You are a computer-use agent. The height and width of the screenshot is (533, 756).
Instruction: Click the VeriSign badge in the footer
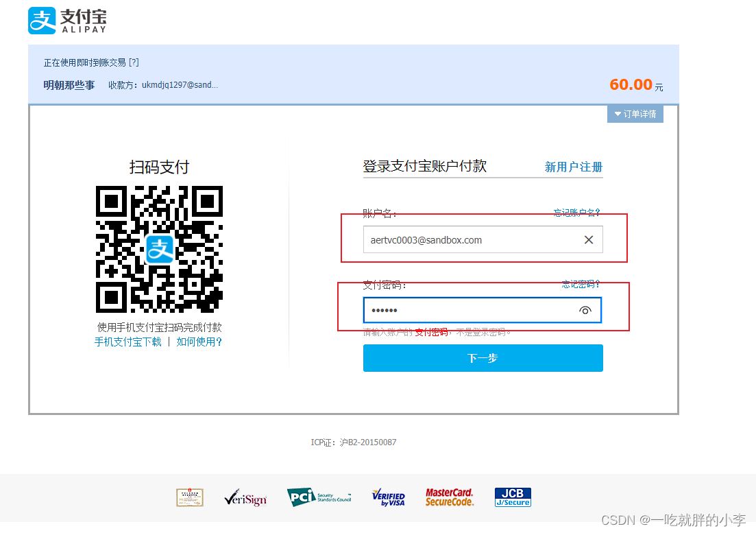245,497
